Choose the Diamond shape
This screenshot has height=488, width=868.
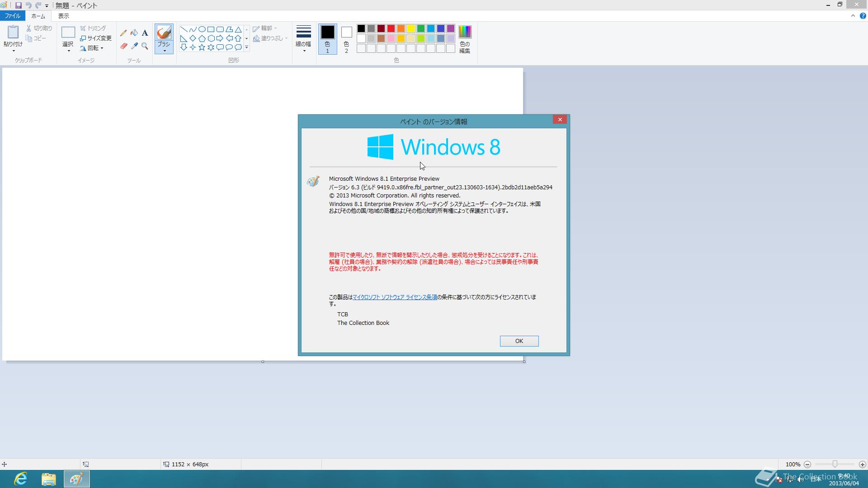click(x=193, y=38)
